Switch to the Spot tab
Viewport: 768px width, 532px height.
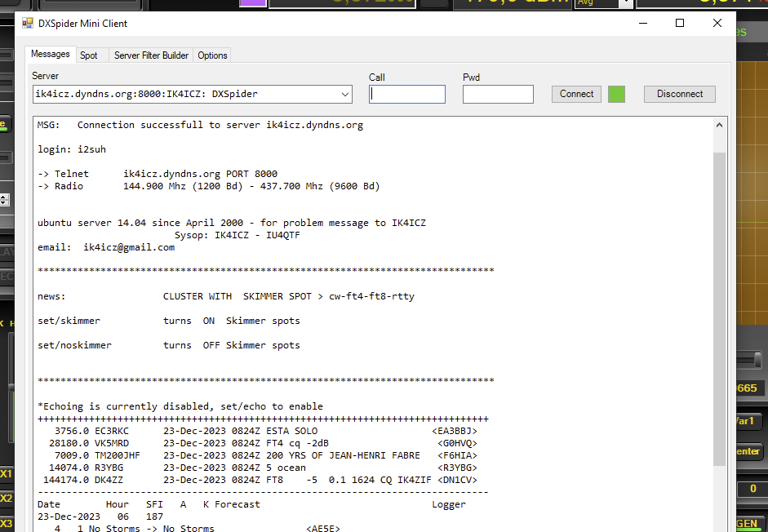coord(89,55)
